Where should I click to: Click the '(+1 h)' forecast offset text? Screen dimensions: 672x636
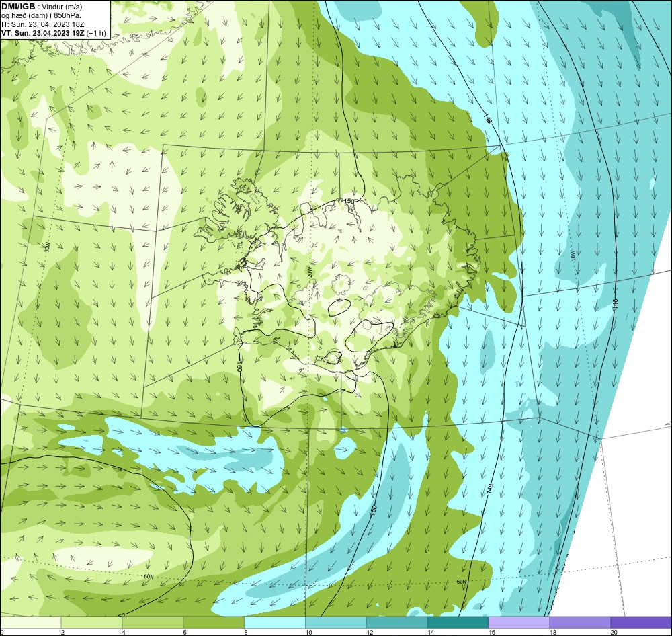[96, 33]
